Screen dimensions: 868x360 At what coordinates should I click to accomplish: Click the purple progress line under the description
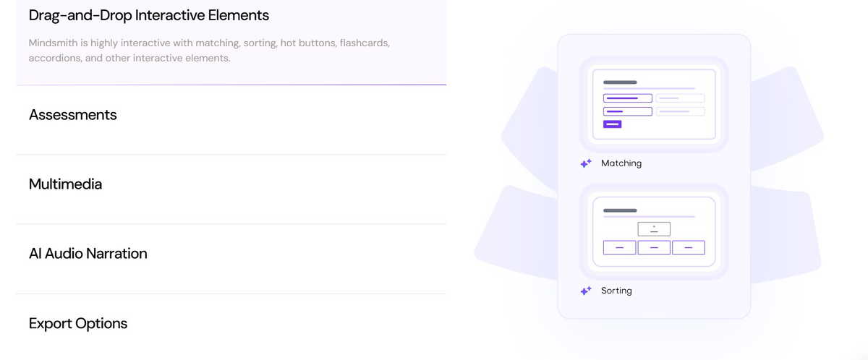tap(231, 85)
